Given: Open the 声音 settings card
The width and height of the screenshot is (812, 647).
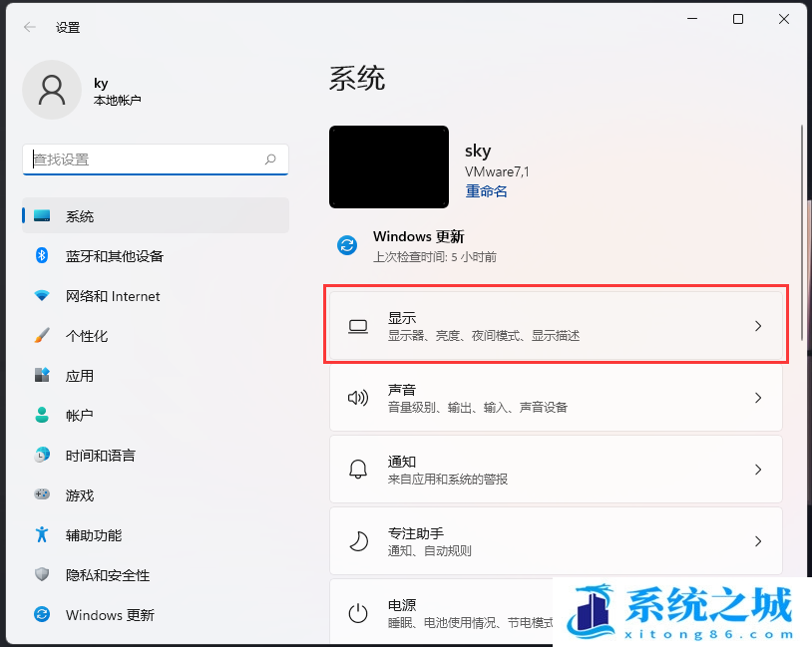Looking at the screenshot, I should pyautogui.click(x=556, y=398).
